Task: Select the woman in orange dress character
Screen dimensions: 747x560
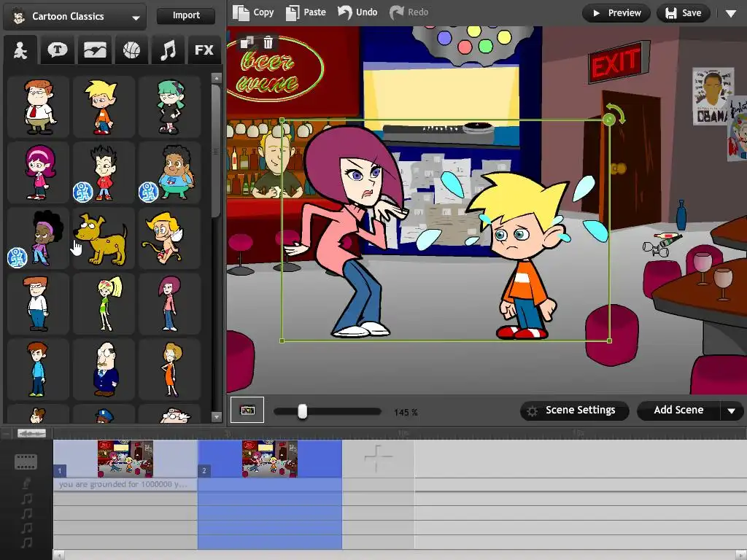Action: [x=169, y=370]
